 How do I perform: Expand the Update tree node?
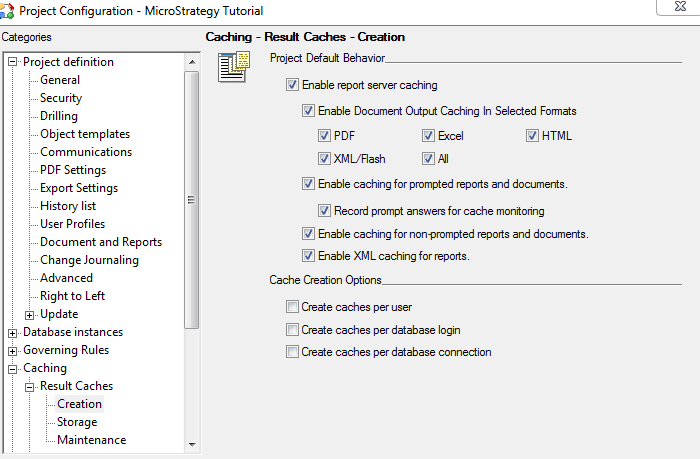tap(29, 315)
